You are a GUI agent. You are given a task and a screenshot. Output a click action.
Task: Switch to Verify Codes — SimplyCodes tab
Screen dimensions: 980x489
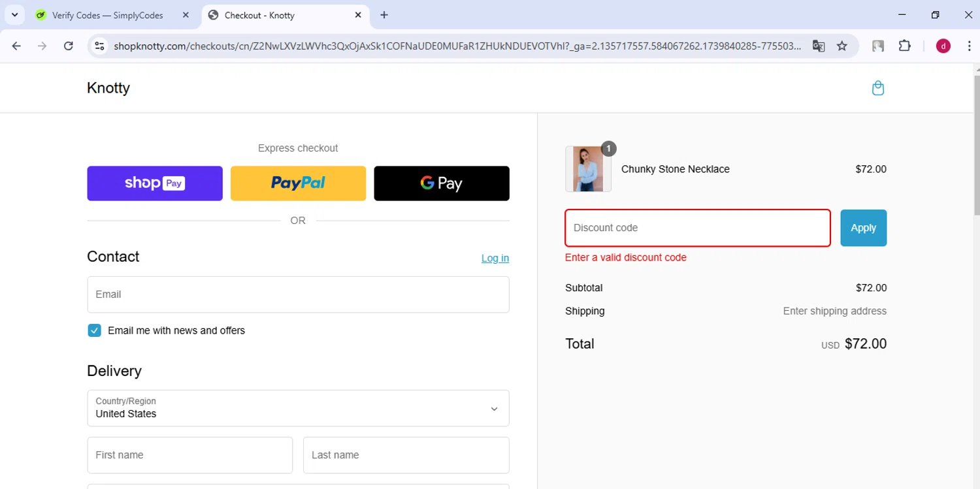pyautogui.click(x=108, y=15)
